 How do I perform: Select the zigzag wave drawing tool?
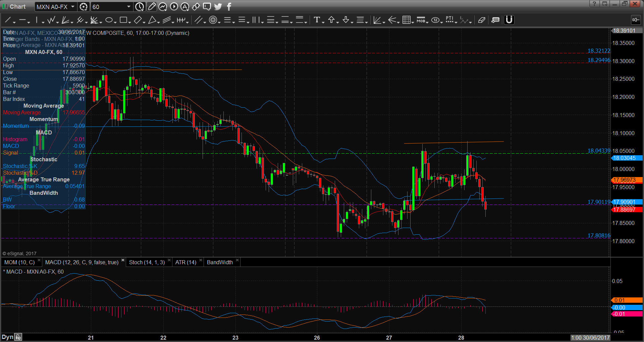pyautogui.click(x=51, y=20)
